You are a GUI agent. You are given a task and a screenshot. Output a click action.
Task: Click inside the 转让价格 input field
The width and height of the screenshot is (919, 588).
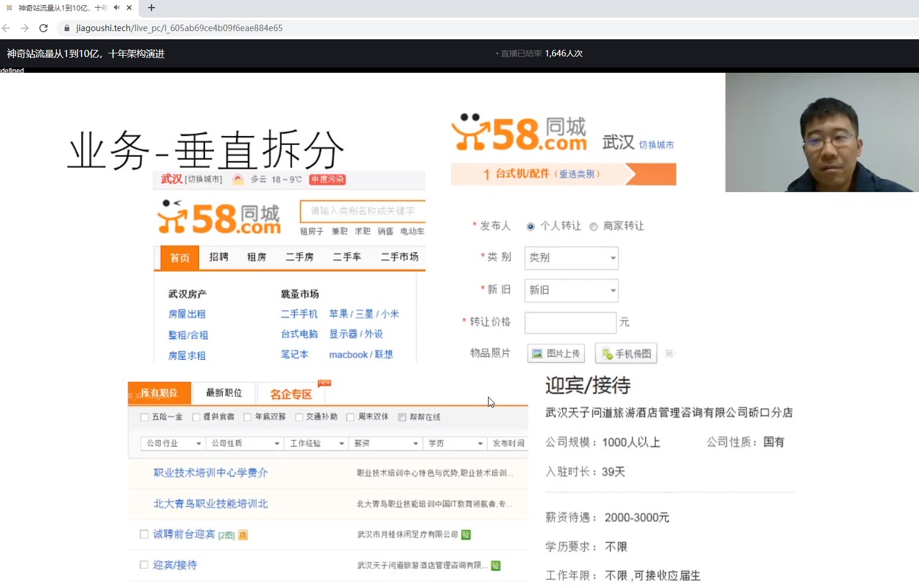570,323
